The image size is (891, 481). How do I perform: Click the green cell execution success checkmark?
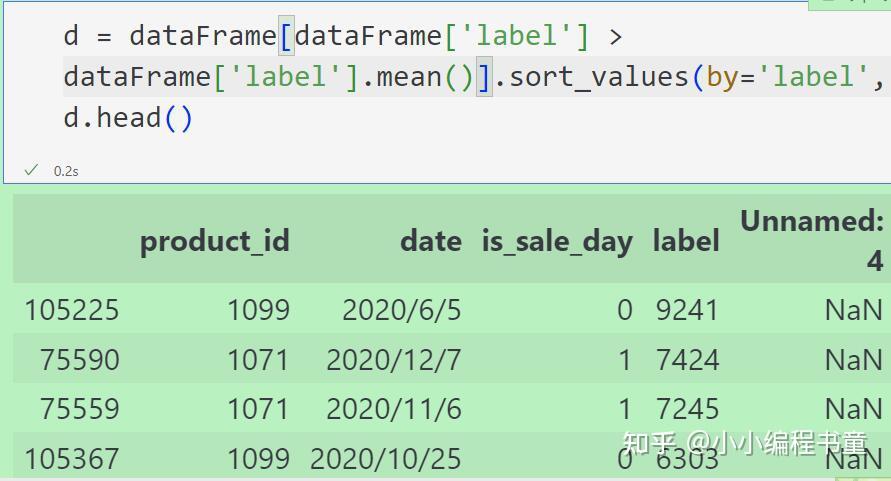coord(31,170)
